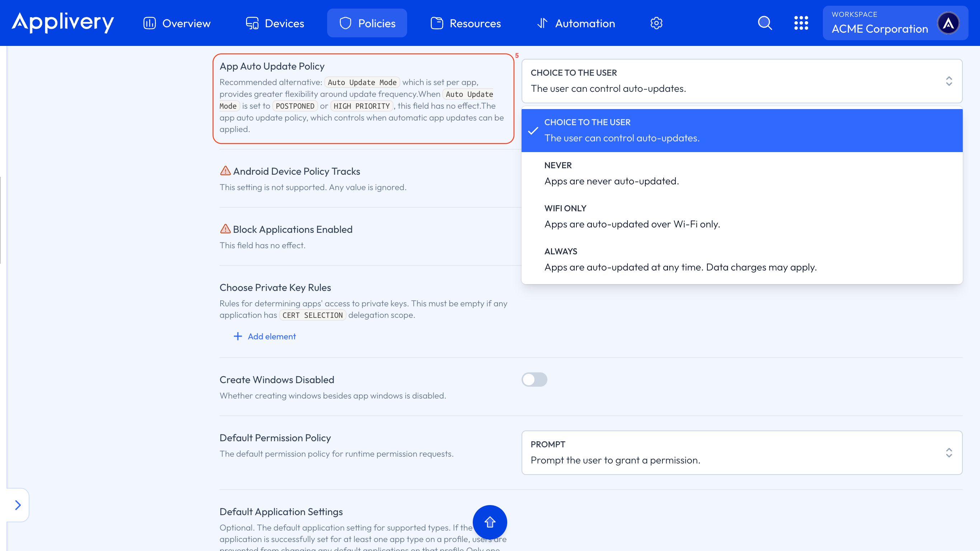
Task: Select the WIFI ONLY auto-update option
Action: [x=633, y=216]
